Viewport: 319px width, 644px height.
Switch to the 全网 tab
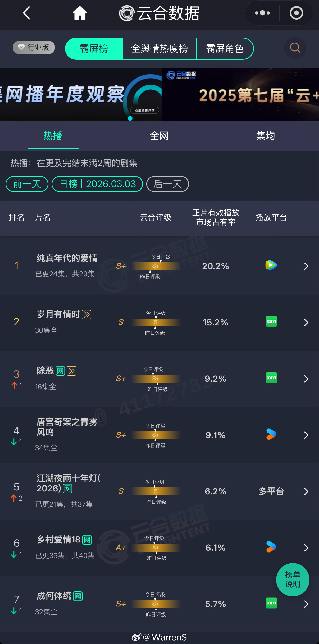click(x=159, y=136)
